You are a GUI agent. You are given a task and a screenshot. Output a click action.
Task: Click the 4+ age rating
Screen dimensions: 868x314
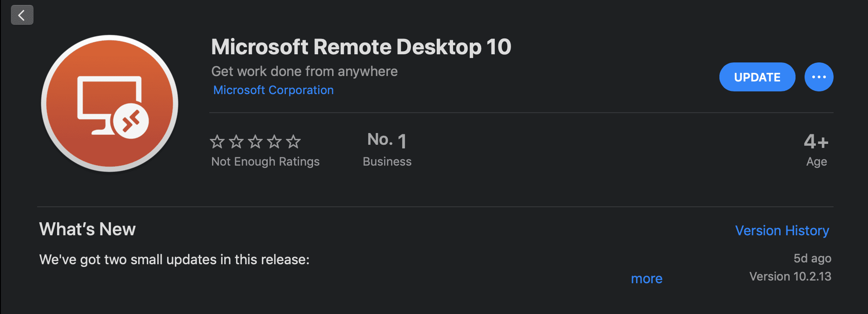pyautogui.click(x=816, y=142)
